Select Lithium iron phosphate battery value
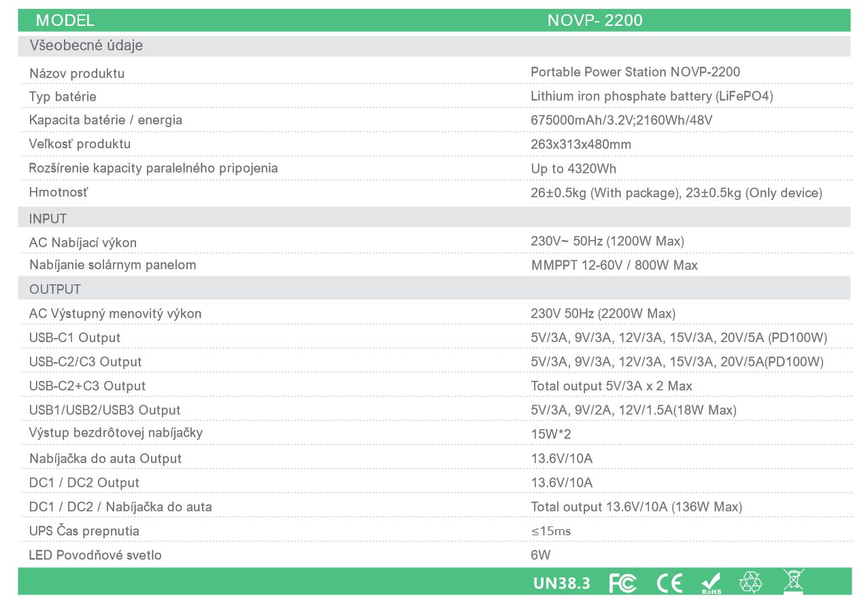868x608 pixels. (x=652, y=96)
